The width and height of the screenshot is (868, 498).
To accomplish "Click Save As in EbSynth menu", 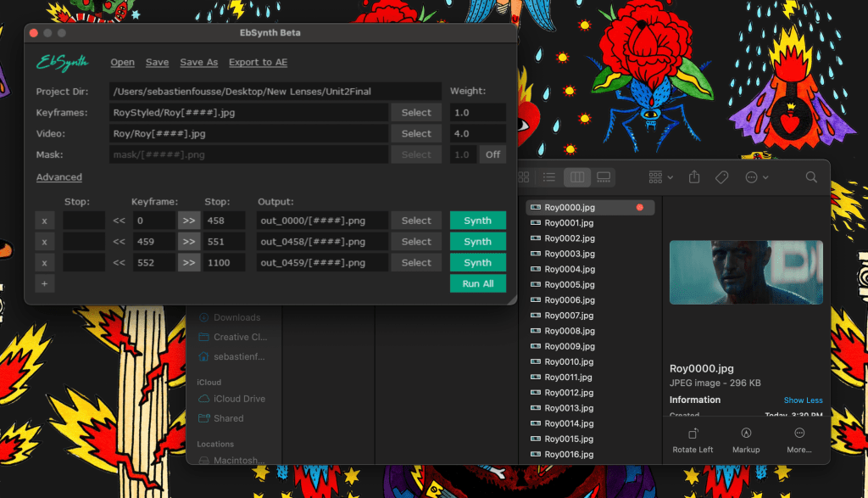I will point(199,62).
